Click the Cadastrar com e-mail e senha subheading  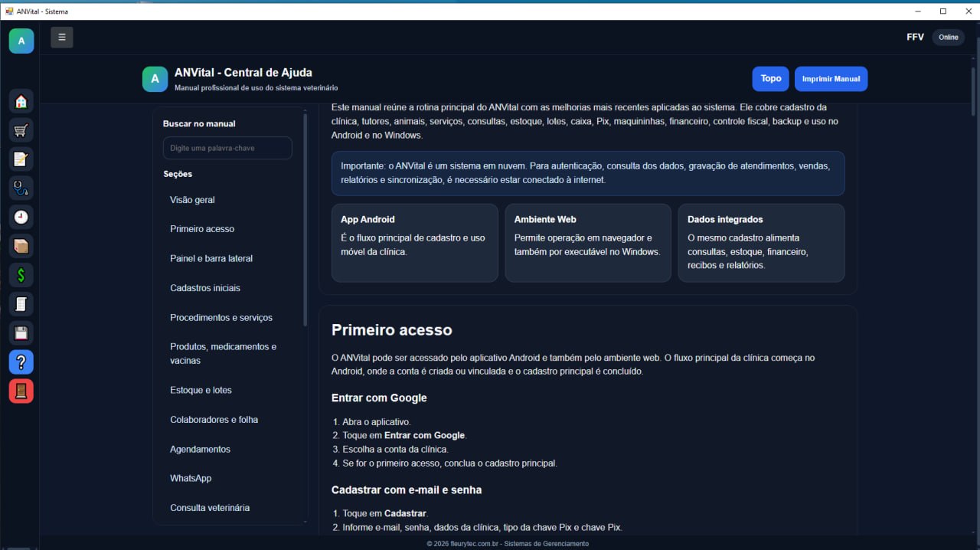[407, 490]
